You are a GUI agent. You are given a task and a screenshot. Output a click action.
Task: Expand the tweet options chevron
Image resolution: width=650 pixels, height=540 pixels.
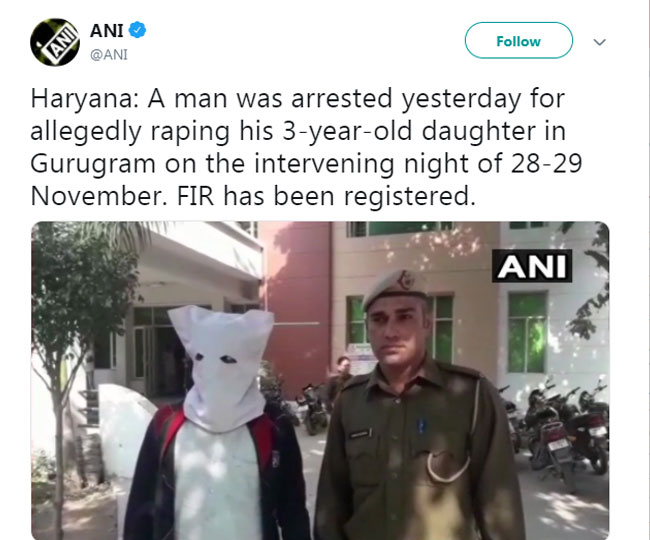tap(599, 42)
